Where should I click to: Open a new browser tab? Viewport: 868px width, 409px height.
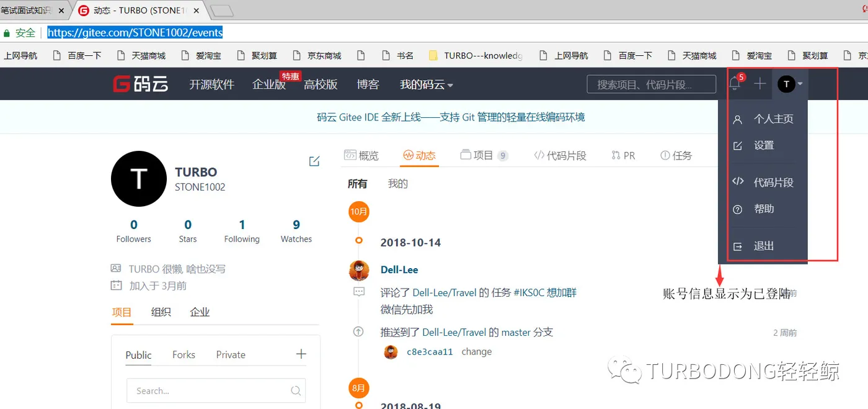(x=222, y=11)
